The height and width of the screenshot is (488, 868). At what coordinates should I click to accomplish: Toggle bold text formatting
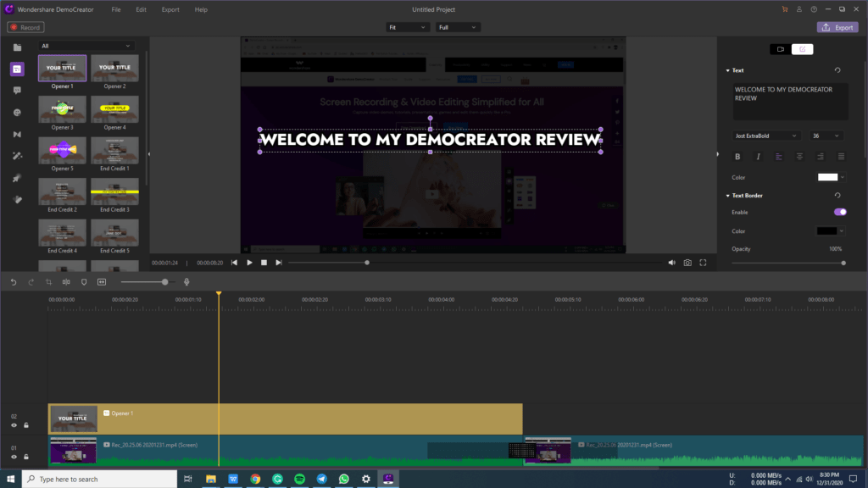[737, 157]
